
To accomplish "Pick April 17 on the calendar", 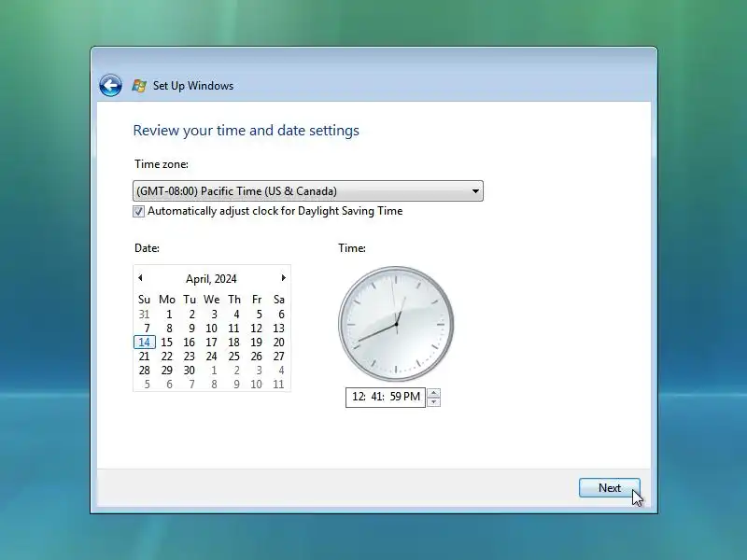I will point(211,342).
